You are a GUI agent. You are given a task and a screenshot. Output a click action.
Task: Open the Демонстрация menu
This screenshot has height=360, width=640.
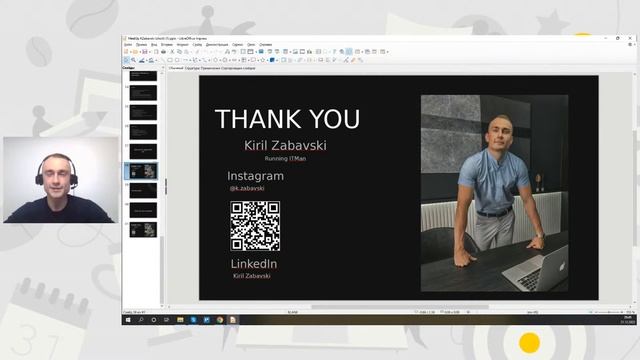[217, 44]
